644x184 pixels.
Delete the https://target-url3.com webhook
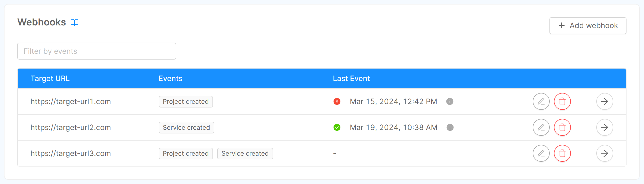coord(563,153)
